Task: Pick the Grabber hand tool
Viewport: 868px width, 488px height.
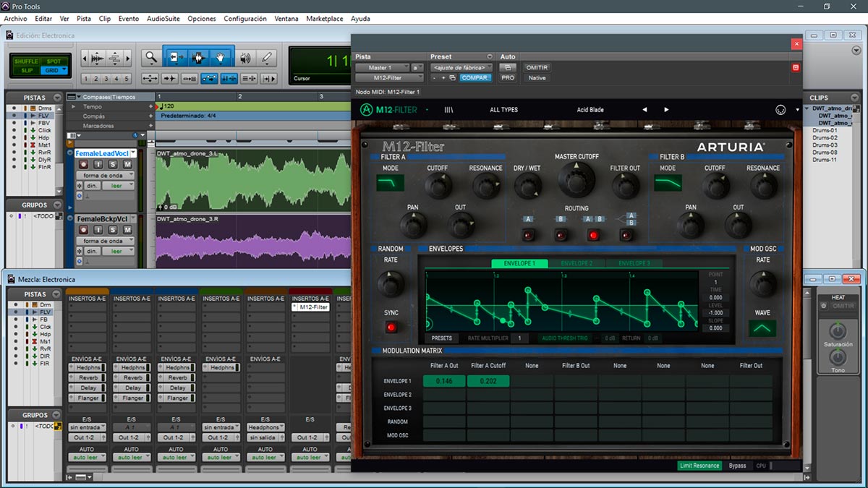Action: [221, 57]
